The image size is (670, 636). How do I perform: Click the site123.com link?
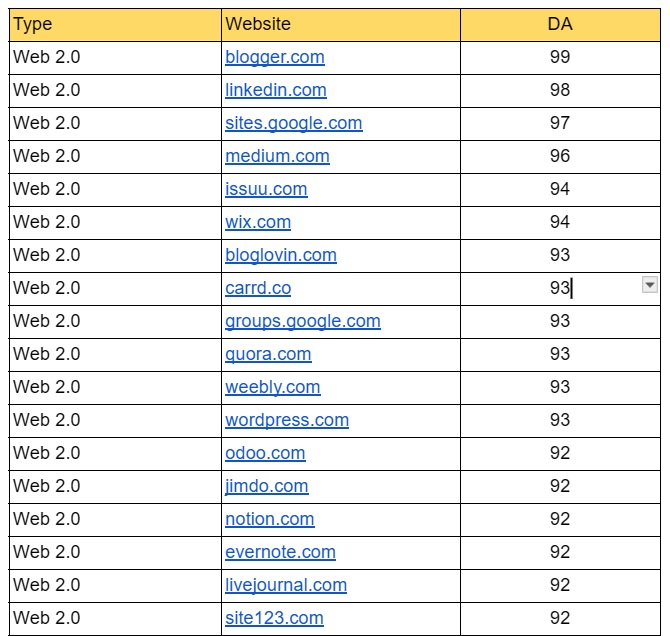point(274,618)
